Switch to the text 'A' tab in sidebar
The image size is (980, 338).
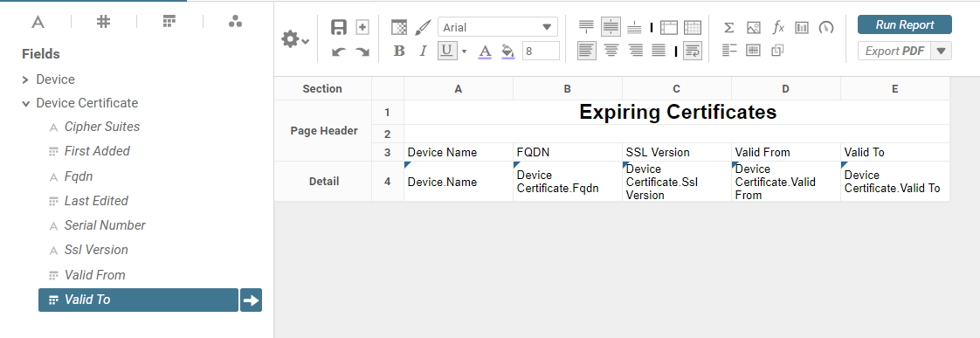(x=38, y=23)
